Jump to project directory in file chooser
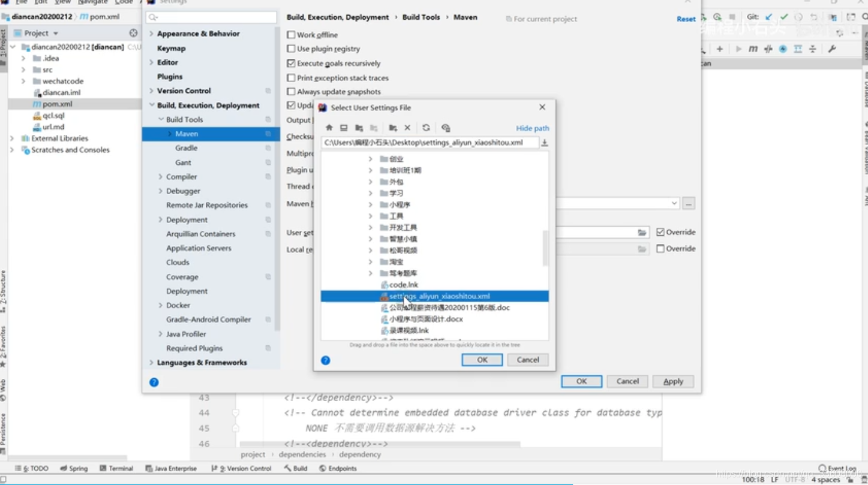The width and height of the screenshot is (868, 485). [x=359, y=128]
